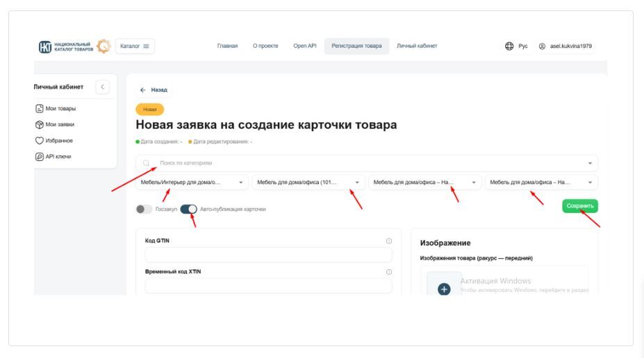Click the category search magnifier icon
Screen dimensions: 644x358
(146, 163)
